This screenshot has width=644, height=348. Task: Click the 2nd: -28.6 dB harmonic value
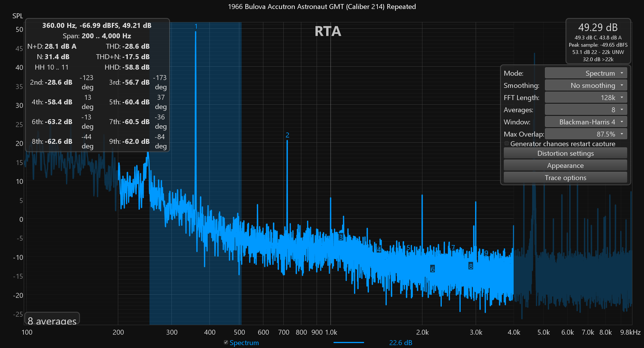(51, 82)
